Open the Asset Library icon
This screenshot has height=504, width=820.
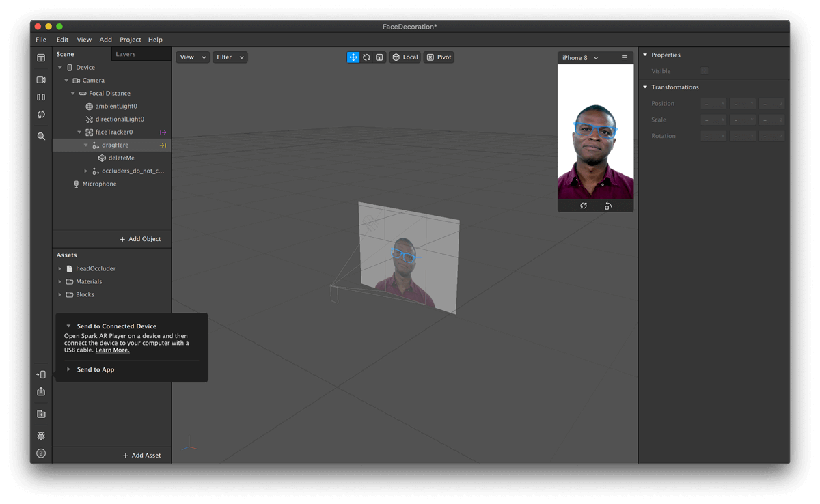tap(41, 414)
